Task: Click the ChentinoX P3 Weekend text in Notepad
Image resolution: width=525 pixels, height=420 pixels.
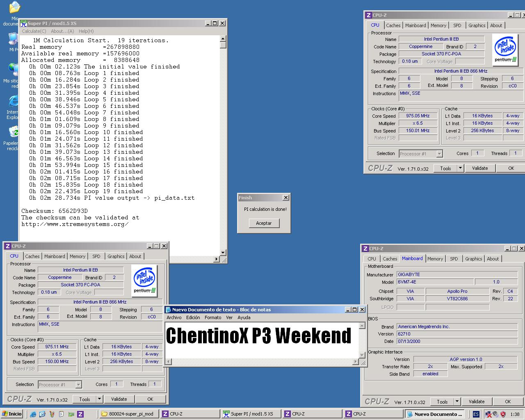Action: (258, 336)
